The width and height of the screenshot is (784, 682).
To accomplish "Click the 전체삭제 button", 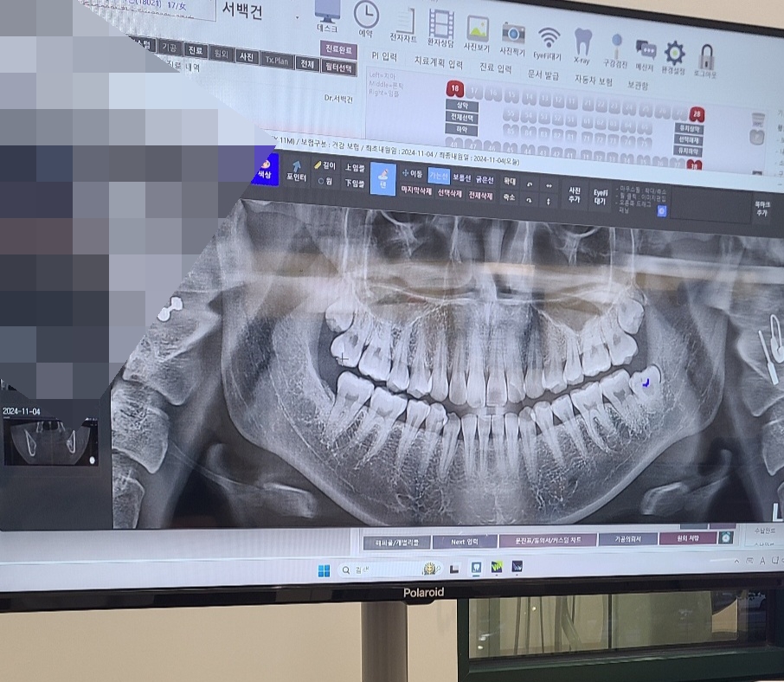I will tap(480, 196).
